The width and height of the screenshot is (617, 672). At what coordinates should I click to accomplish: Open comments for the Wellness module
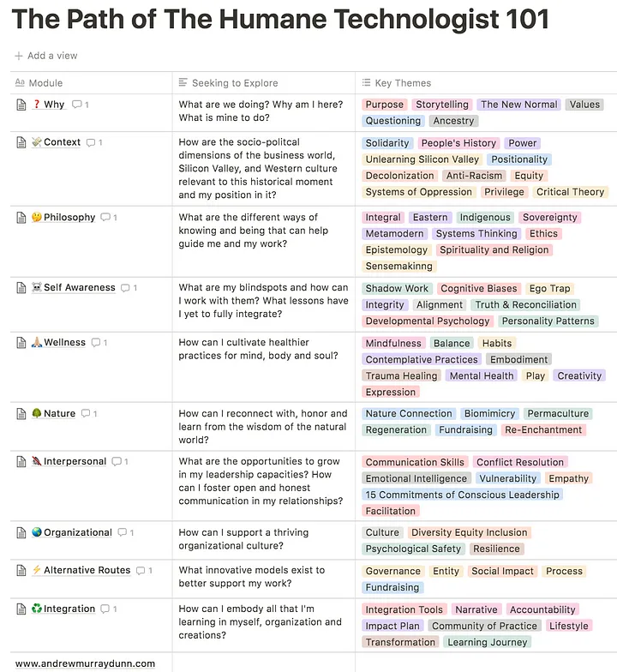pyautogui.click(x=97, y=343)
